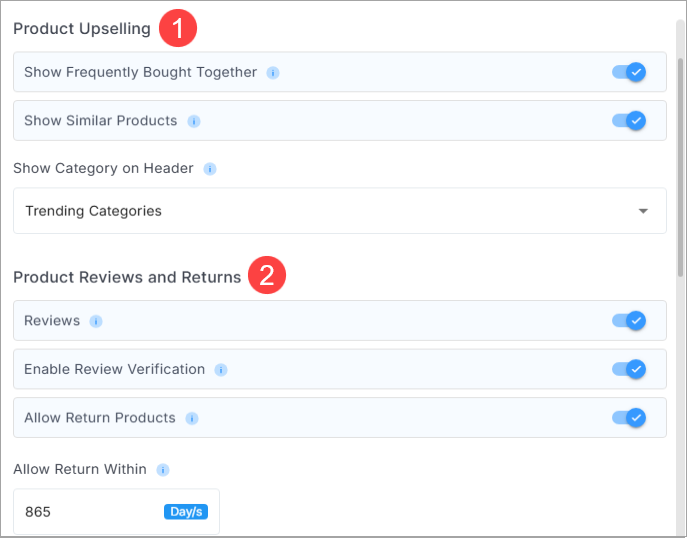This screenshot has width=687, height=538.
Task: Click info icon next to Allow Return Products
Action: (x=192, y=419)
